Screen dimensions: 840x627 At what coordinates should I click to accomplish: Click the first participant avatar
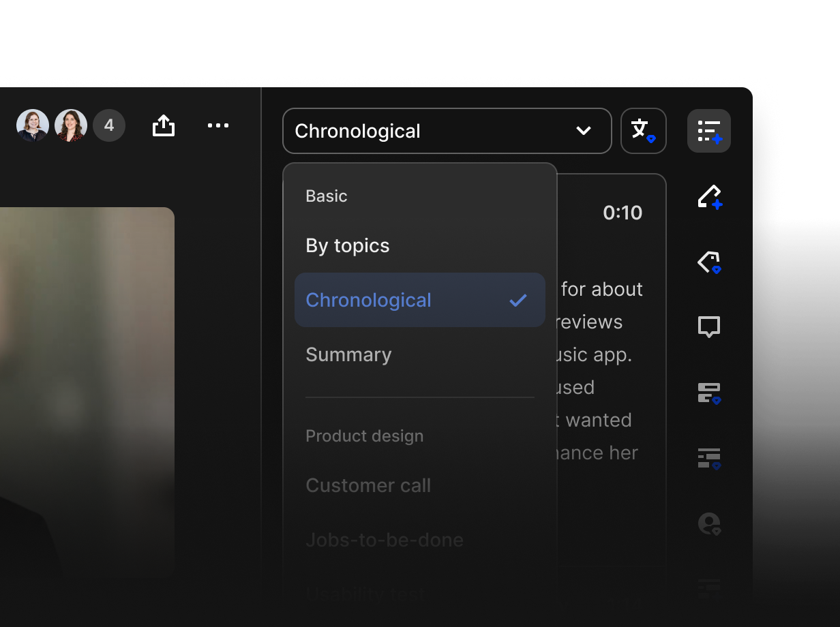coord(33,125)
